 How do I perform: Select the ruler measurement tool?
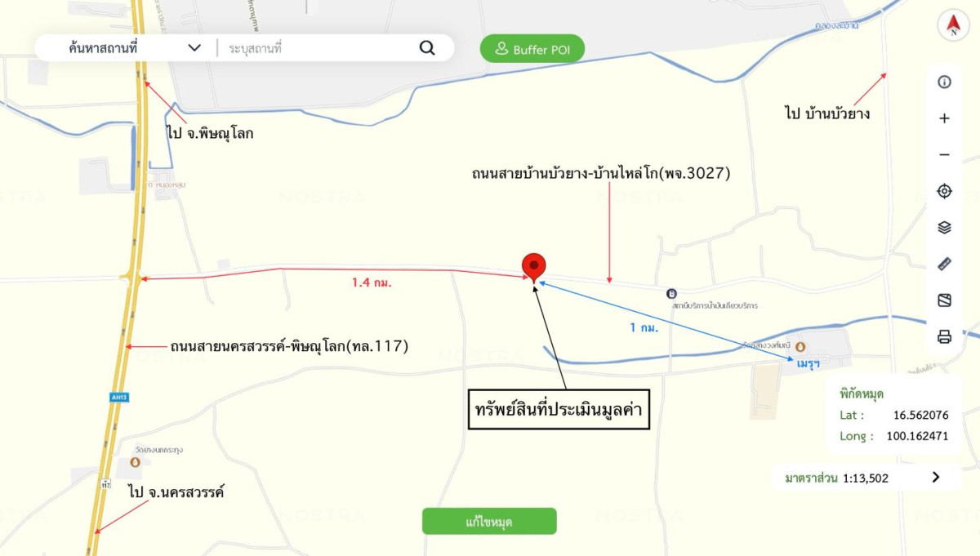(x=945, y=264)
